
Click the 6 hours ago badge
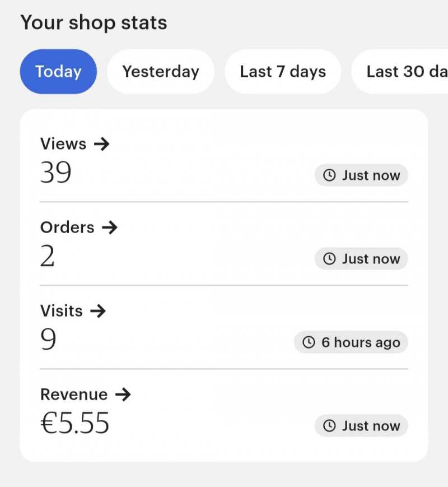point(351,342)
